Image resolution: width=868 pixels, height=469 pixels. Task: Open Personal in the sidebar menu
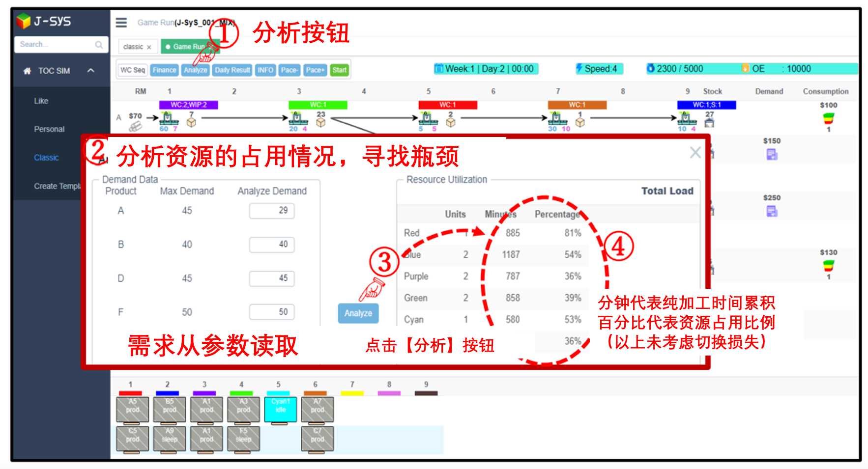[x=49, y=129]
